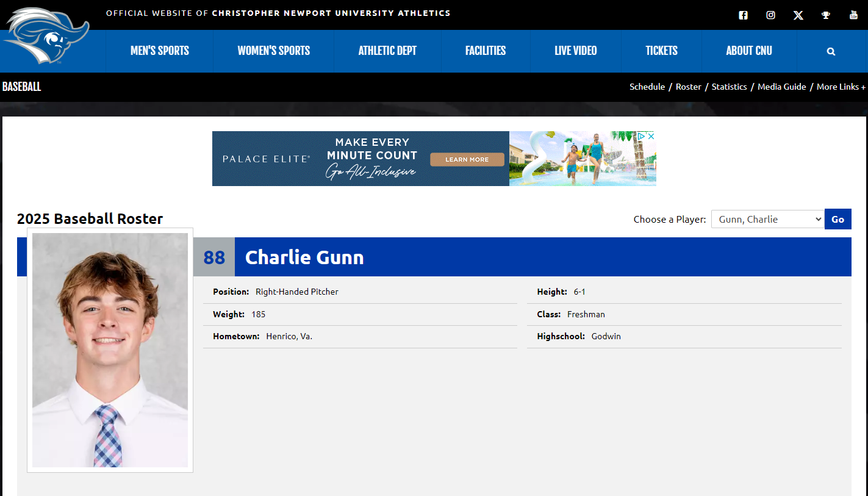Open the CNU Facebook page icon
Image resolution: width=868 pixels, height=496 pixels.
743,15
